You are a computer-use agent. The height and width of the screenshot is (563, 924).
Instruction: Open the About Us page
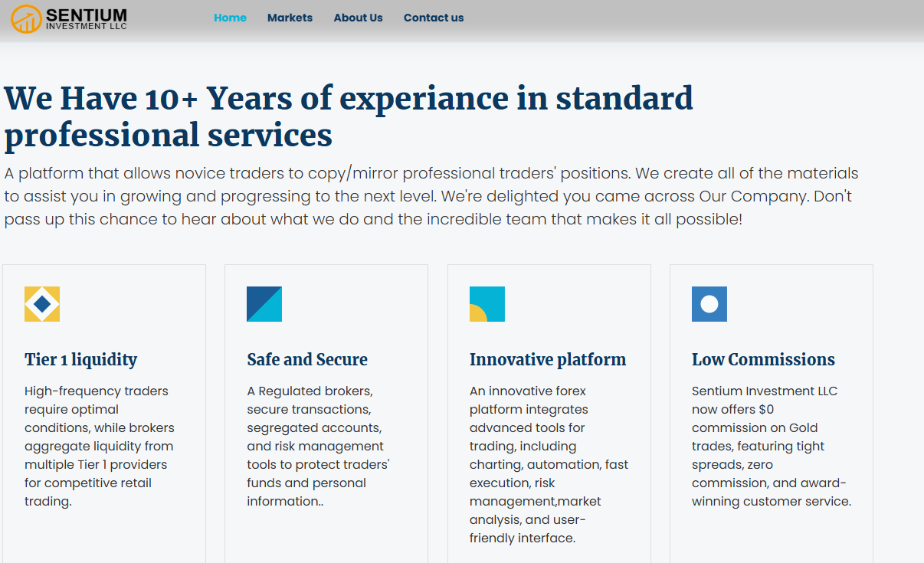(358, 18)
